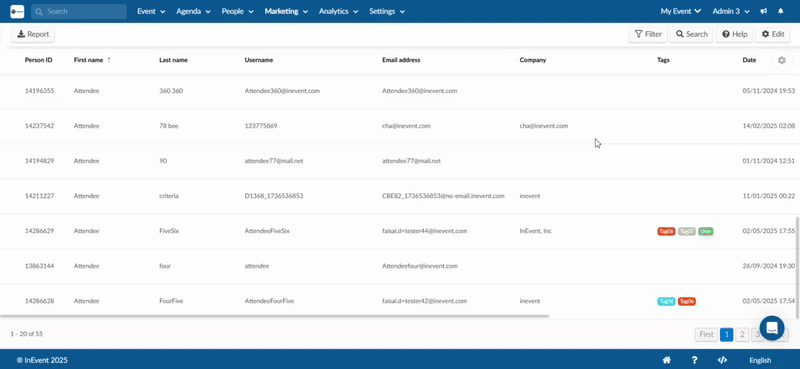Click email faisal.d+tester44@inevent.com
Screen dimensions: 800x369
tap(424, 231)
